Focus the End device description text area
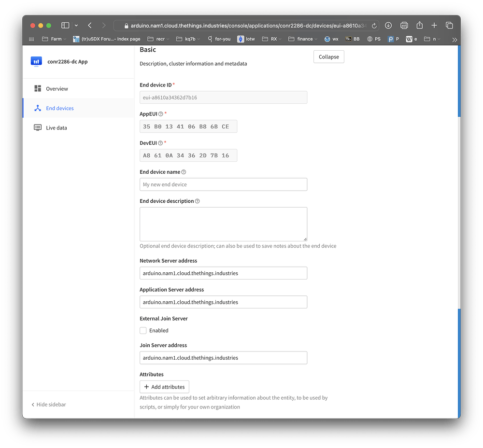 tap(223, 224)
